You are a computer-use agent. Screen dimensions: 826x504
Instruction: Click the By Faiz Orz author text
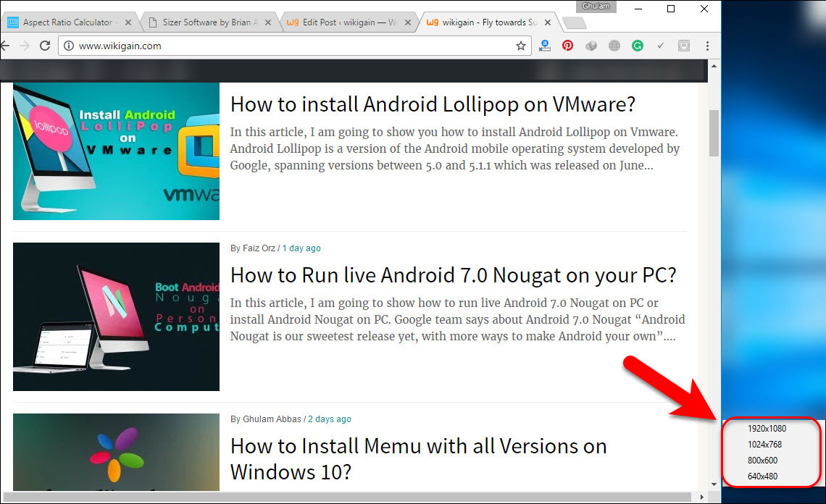pyautogui.click(x=253, y=248)
